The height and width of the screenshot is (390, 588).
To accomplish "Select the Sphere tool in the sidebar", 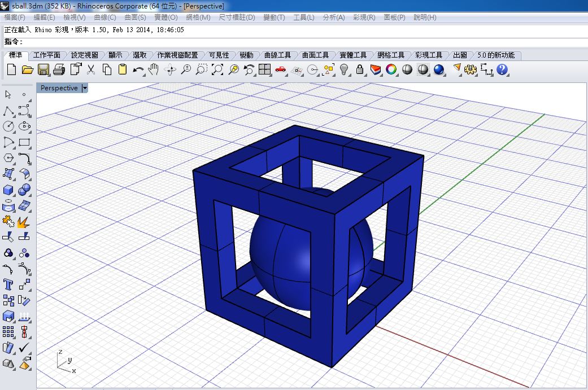I will (x=24, y=190).
